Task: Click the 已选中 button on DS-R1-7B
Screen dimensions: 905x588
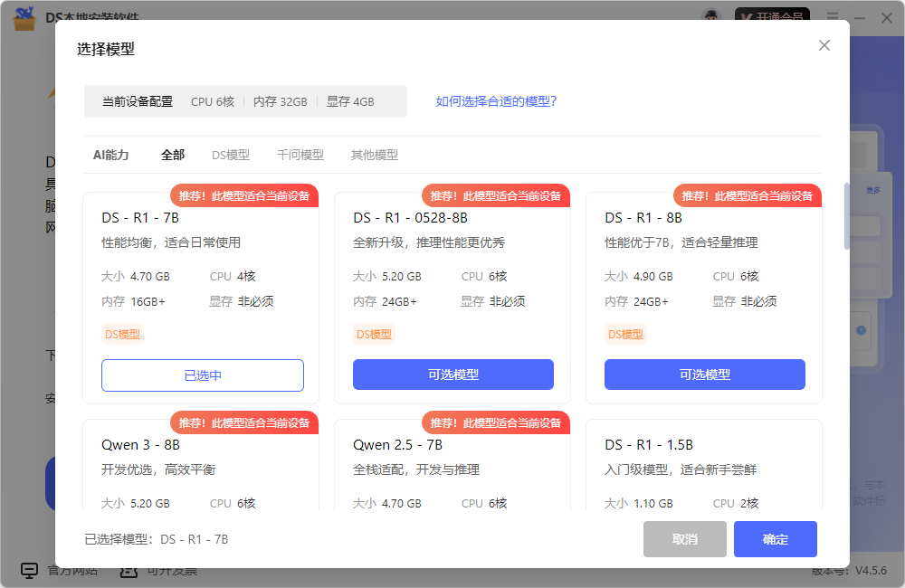Action: 202,375
